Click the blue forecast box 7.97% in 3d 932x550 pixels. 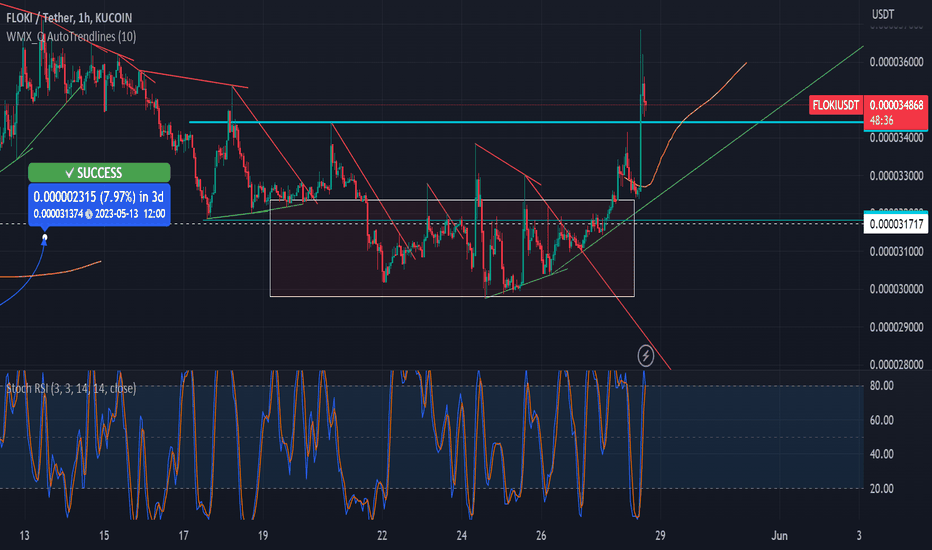99,204
